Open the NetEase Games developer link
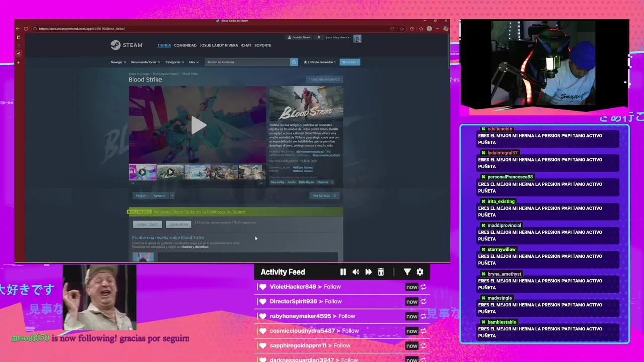This screenshot has height=362, width=644. (x=303, y=167)
